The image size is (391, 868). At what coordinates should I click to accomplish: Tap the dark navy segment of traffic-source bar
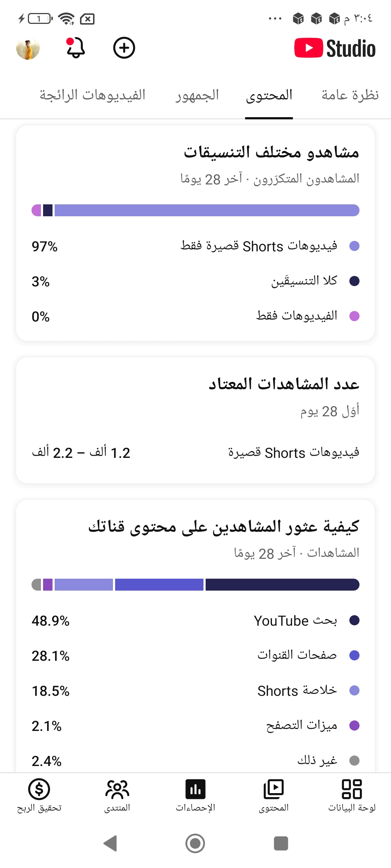click(x=282, y=584)
